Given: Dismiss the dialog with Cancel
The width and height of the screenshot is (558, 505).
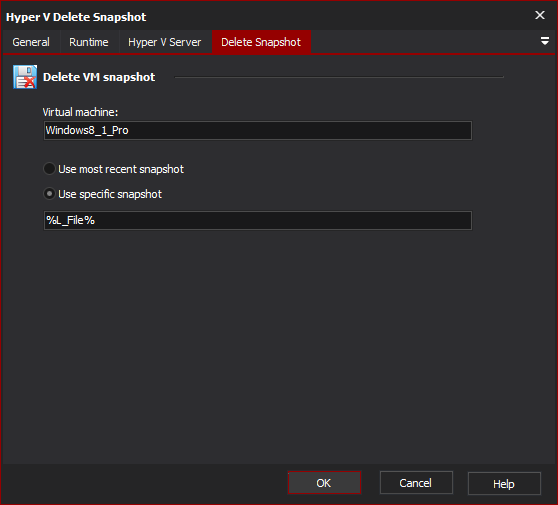Looking at the screenshot, I should pos(416,483).
